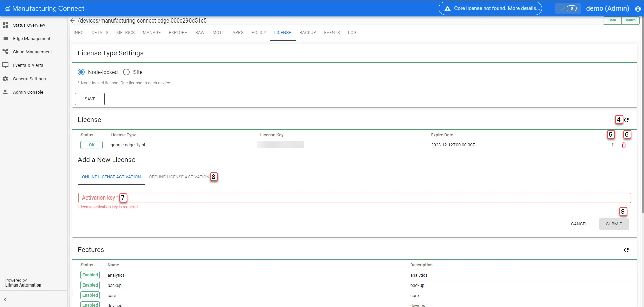Click the Enabled badge for core feature
Screen dimensions: 644x307
(90, 295)
